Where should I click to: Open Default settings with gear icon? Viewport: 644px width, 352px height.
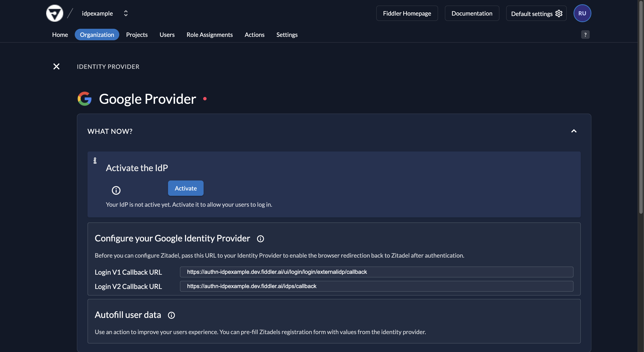536,13
